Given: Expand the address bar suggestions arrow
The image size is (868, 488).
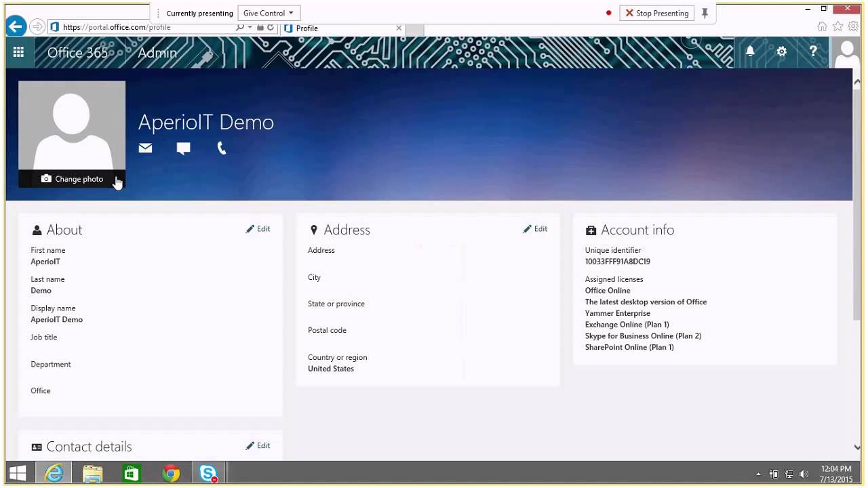Looking at the screenshot, I should pos(250,27).
